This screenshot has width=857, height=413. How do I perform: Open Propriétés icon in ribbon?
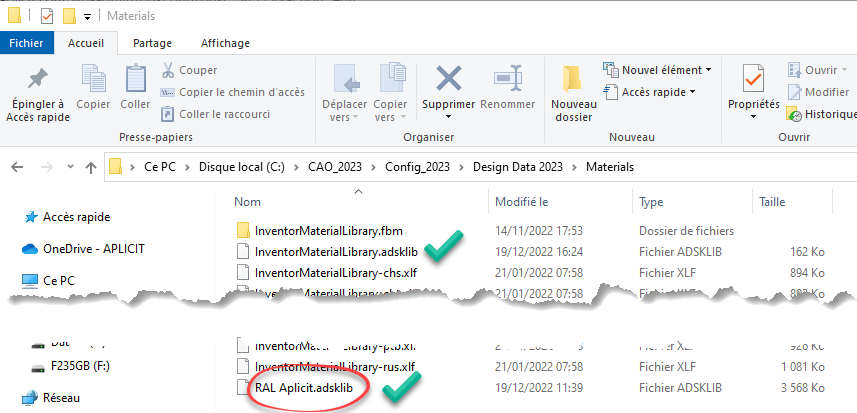[753, 80]
